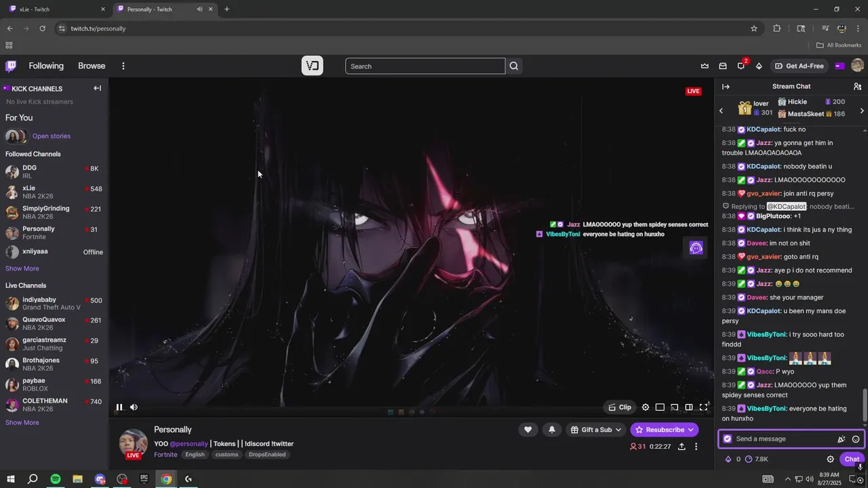Create a clip with the Clip button

620,407
